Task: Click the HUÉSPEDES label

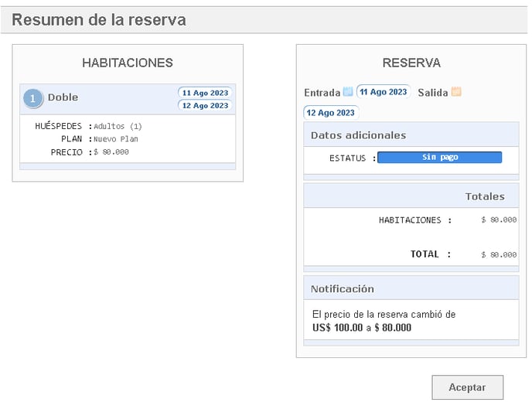Action: point(58,126)
